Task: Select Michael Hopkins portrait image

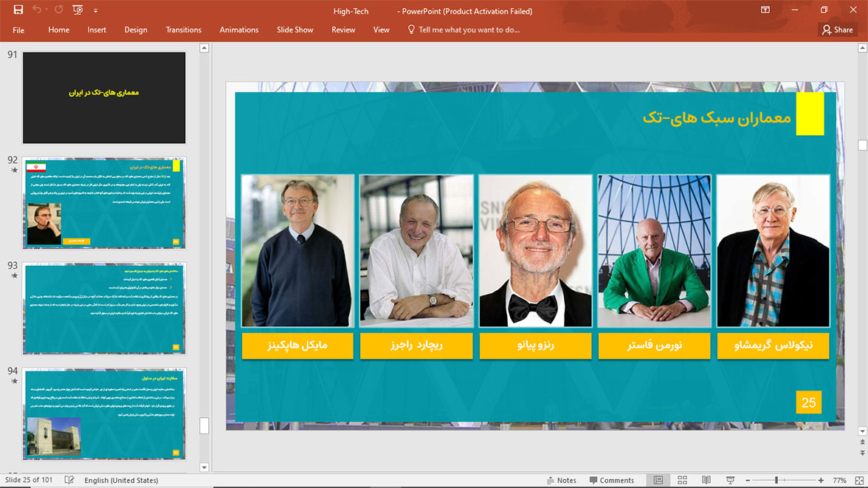Action: pos(298,251)
